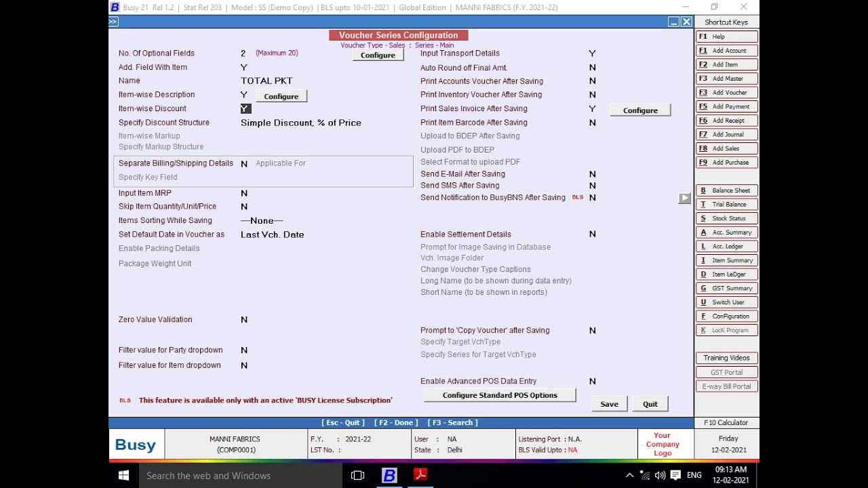Image resolution: width=868 pixels, height=488 pixels.
Task: Toggle Zero Value Validation value
Action: coord(244,320)
